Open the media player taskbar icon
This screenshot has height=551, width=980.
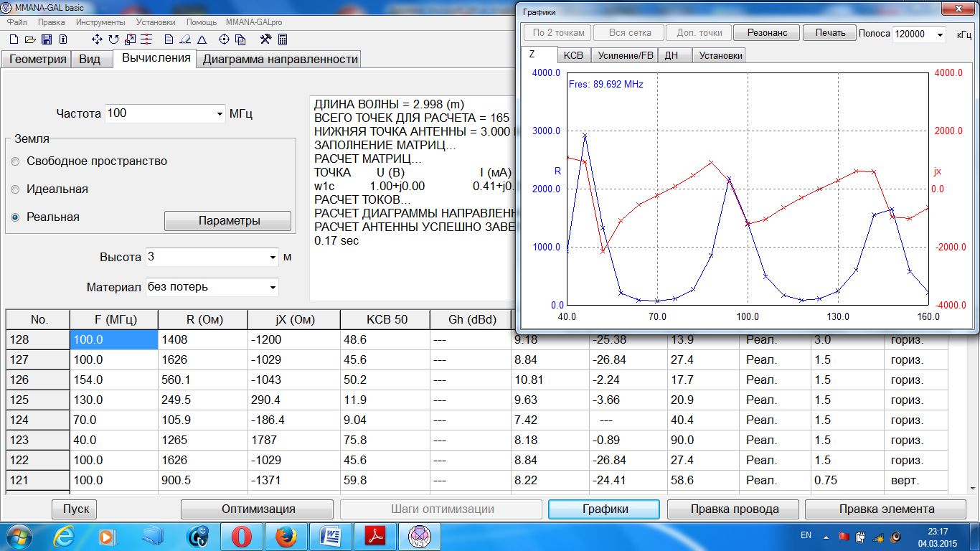click(108, 536)
